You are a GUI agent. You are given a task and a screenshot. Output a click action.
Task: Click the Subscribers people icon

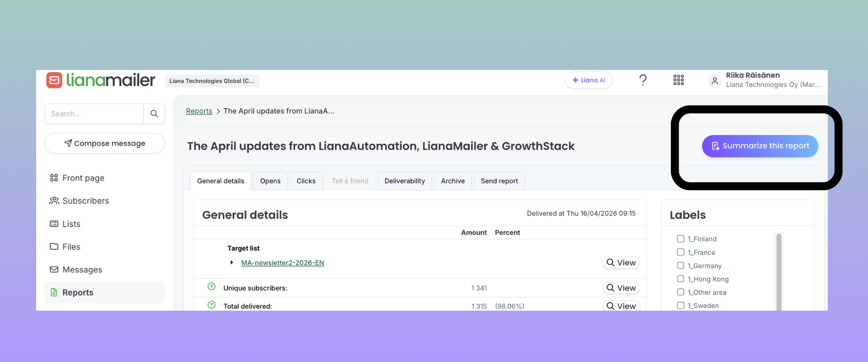[x=54, y=200]
